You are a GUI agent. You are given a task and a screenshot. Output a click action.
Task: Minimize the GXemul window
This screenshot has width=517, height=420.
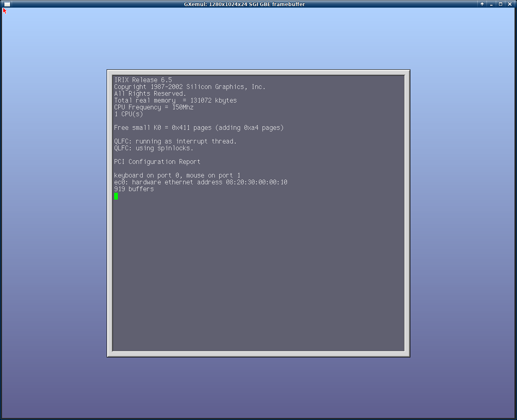(491, 4)
